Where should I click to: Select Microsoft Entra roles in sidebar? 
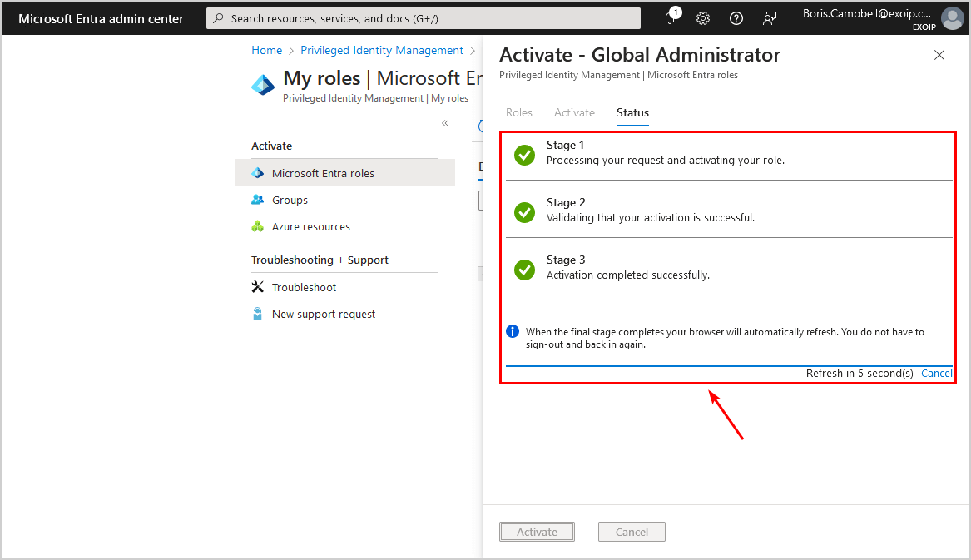point(323,173)
